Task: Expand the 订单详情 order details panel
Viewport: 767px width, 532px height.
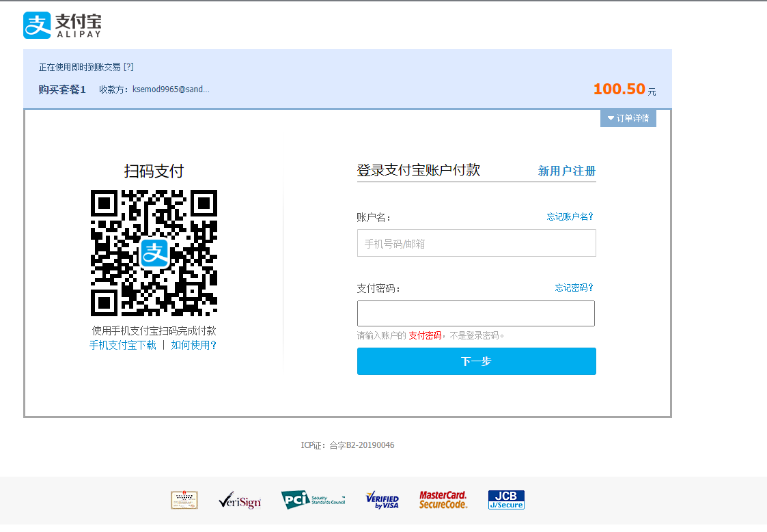Action: (x=628, y=118)
